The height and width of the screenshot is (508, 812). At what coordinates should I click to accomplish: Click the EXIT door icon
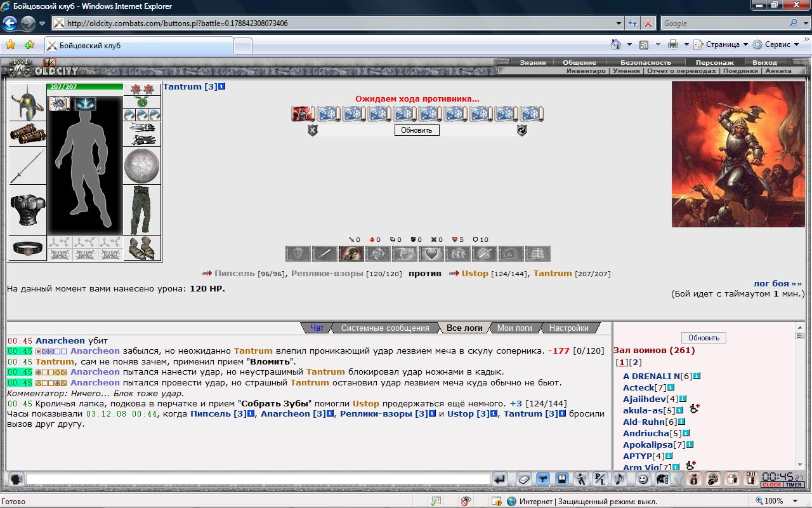click(x=751, y=479)
